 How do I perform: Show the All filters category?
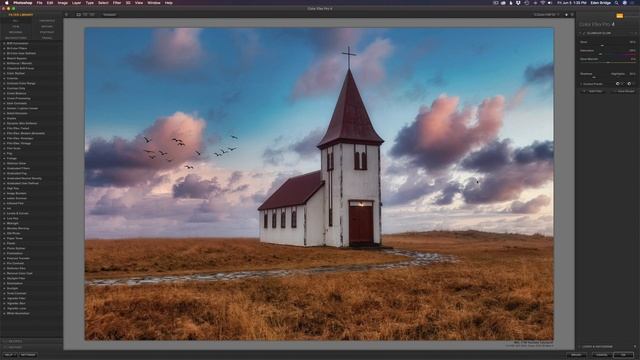(x=16, y=20)
